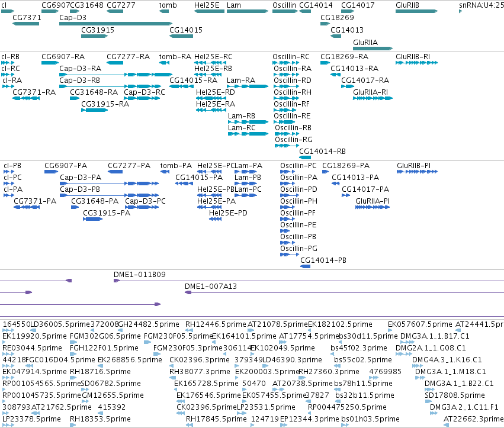Click the GluRIIB-RI transcript glyph
This screenshot has height=428, width=504.
pos(416,63)
